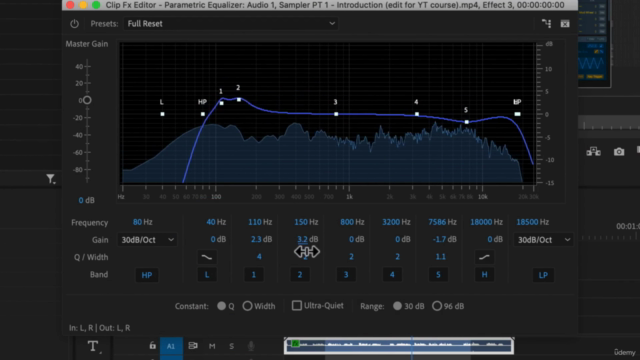This screenshot has height=360, width=640.
Task: Select the 30 dB range radio button
Action: pos(397,306)
